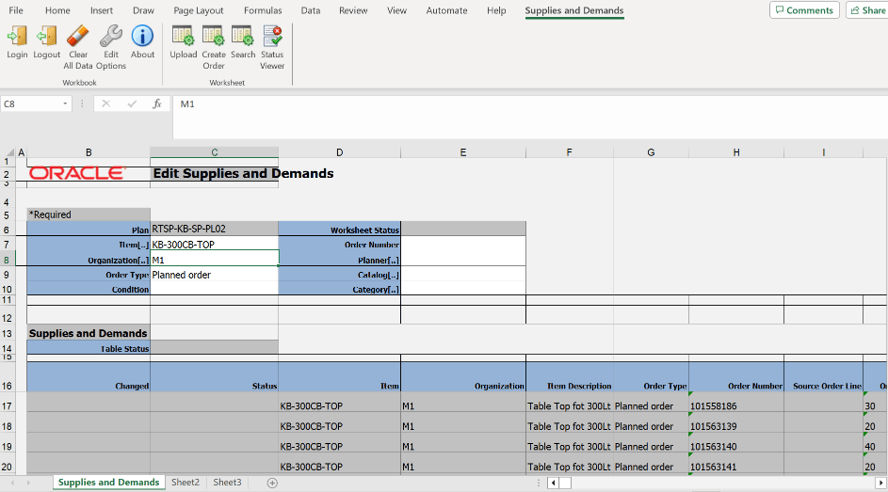This screenshot has height=492, width=888.
Task: Click the Share button
Action: 868,10
